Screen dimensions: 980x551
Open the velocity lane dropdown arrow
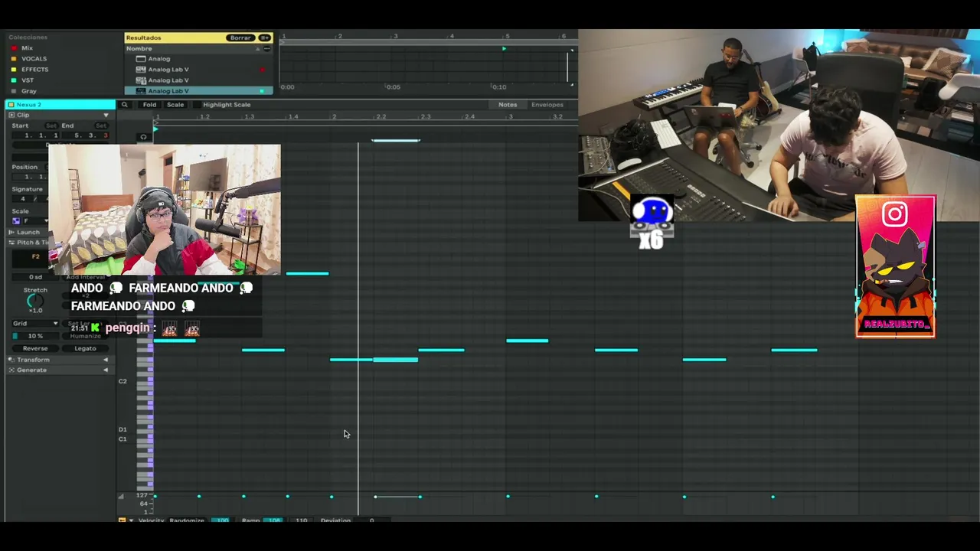coord(131,520)
